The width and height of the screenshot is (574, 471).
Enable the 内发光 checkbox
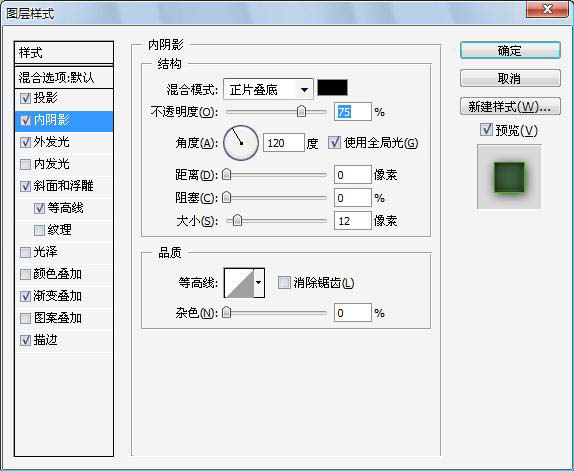pos(25,164)
